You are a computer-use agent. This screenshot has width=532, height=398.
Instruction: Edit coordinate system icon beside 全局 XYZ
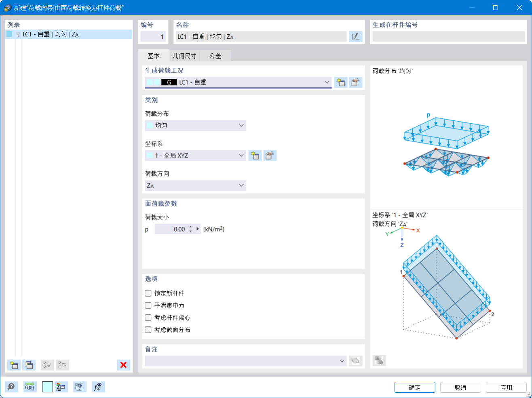(270, 156)
